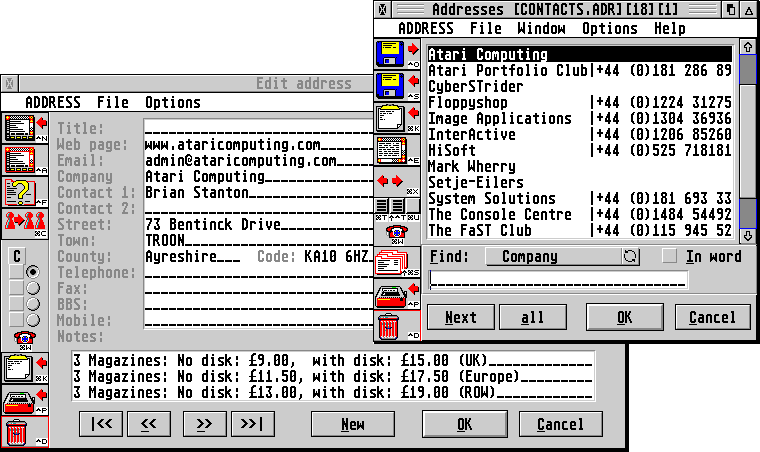Click Cancel in the Edit address window
Image resolution: width=760 pixels, height=452 pixels.
pos(560,424)
